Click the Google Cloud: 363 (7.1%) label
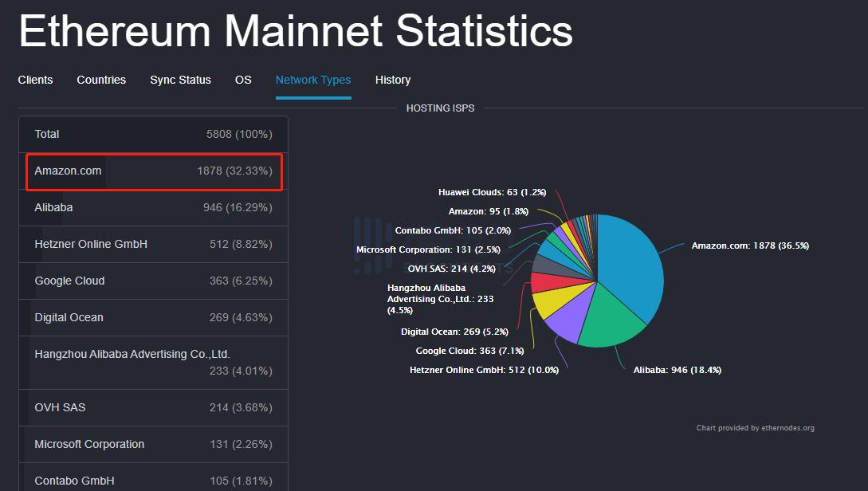 tap(469, 351)
